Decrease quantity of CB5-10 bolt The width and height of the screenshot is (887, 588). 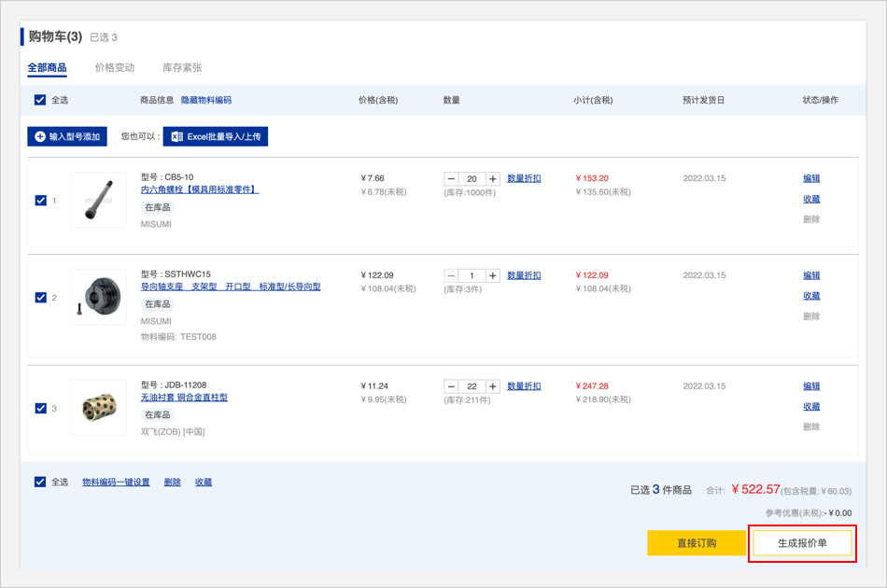click(451, 178)
